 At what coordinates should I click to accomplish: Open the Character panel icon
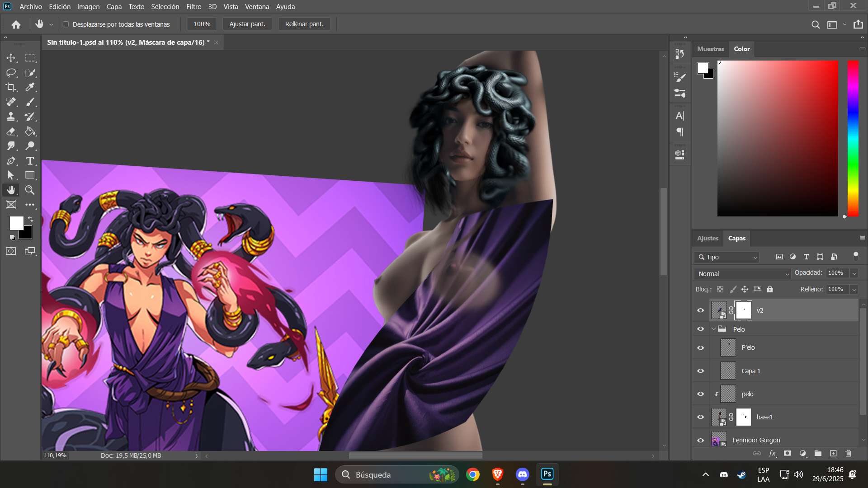pos(679,116)
